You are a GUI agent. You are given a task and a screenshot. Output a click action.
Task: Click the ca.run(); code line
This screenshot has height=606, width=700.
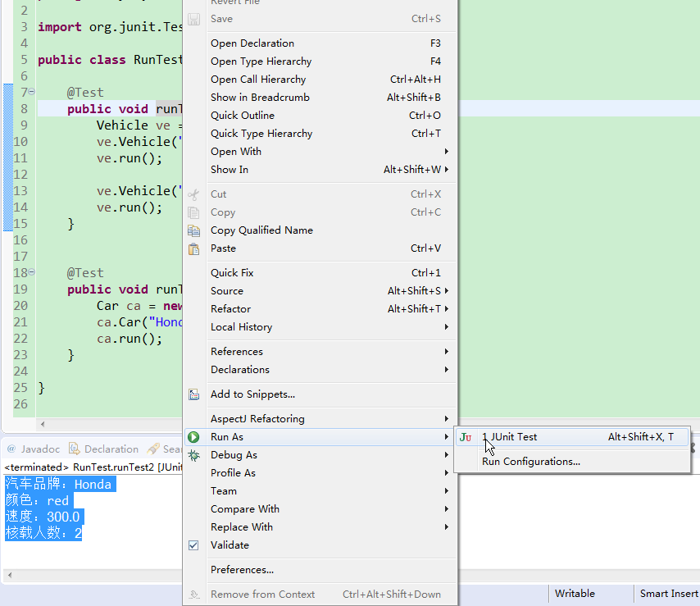[130, 339]
